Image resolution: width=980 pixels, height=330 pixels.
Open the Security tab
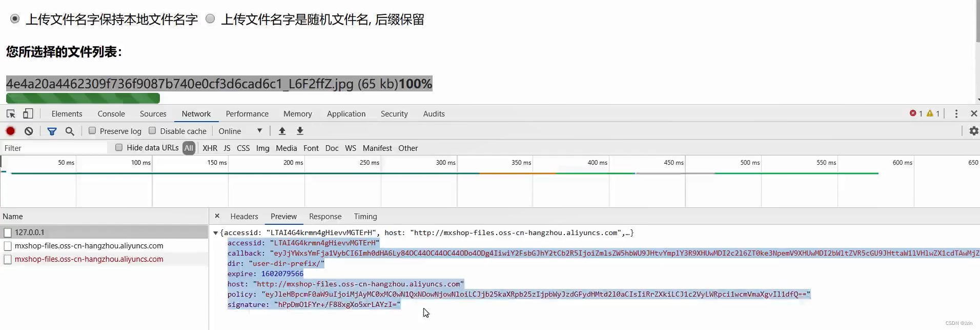pos(394,114)
